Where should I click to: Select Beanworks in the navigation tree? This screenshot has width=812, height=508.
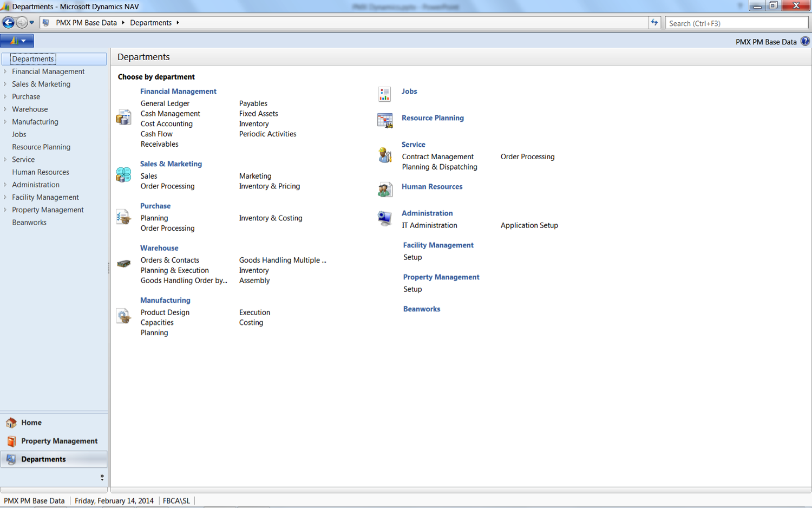[29, 223]
